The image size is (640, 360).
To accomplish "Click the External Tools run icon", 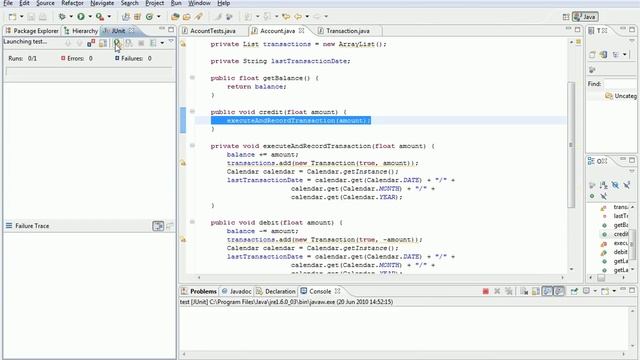I will [x=100, y=17].
